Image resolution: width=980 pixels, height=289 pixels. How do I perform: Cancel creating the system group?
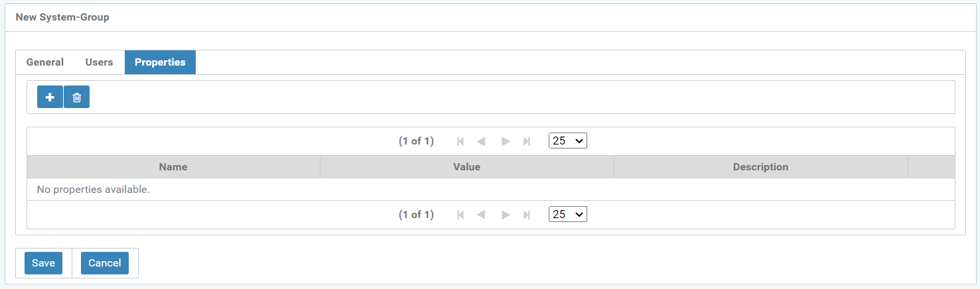pyautogui.click(x=105, y=263)
